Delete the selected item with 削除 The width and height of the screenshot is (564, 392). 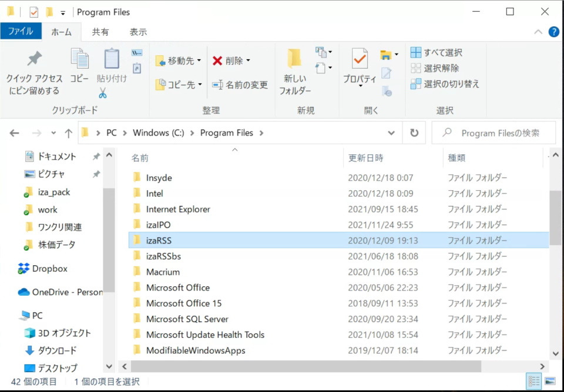[231, 60]
